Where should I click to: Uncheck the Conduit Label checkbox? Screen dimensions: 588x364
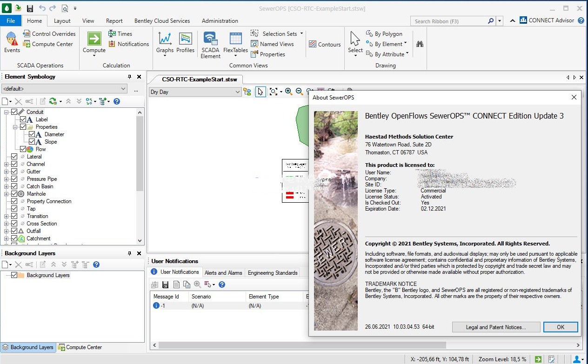pyautogui.click(x=23, y=119)
